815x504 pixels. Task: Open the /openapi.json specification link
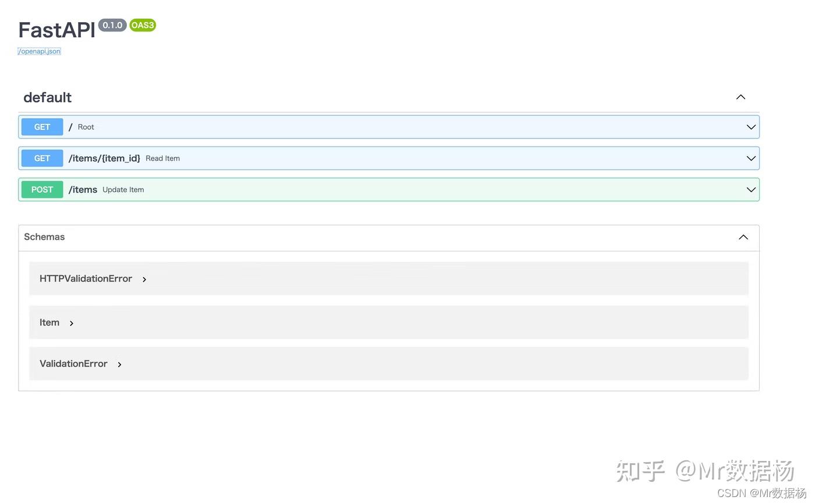tap(38, 51)
